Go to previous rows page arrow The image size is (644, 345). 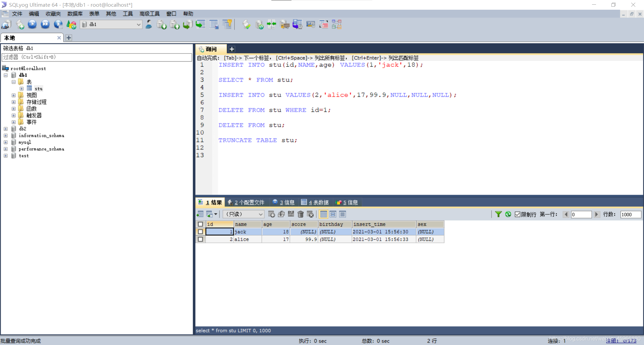566,214
